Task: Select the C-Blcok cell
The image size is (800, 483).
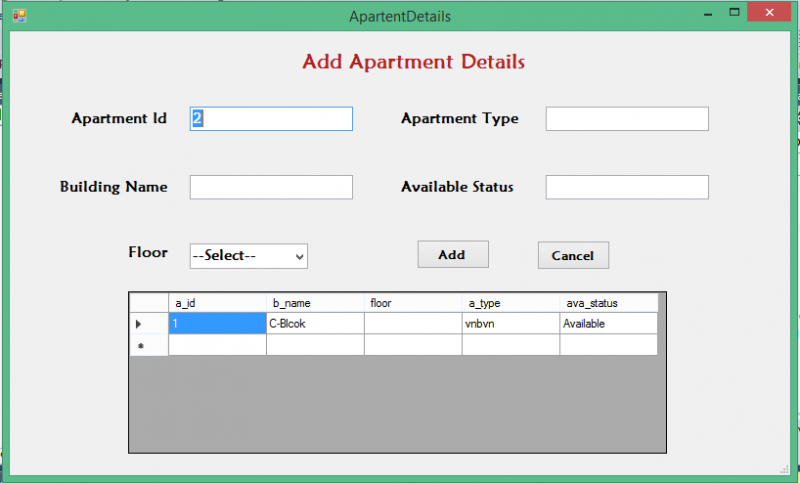Action: pyautogui.click(x=315, y=324)
